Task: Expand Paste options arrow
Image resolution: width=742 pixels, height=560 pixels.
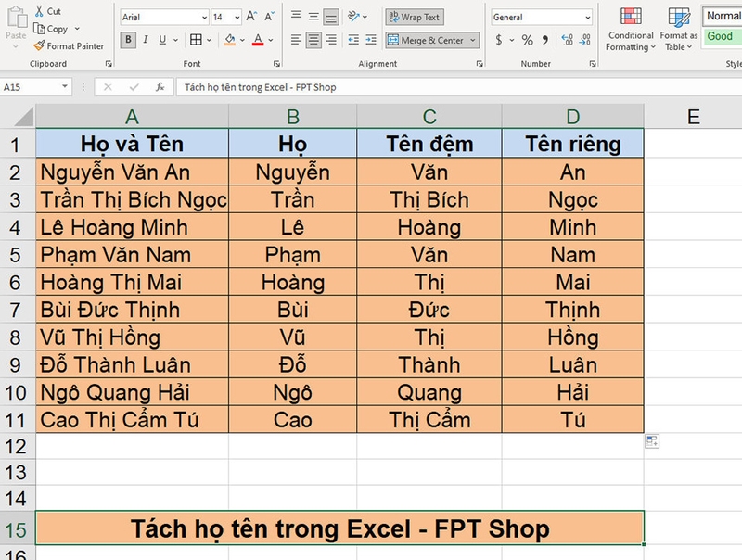Action: pos(16,46)
